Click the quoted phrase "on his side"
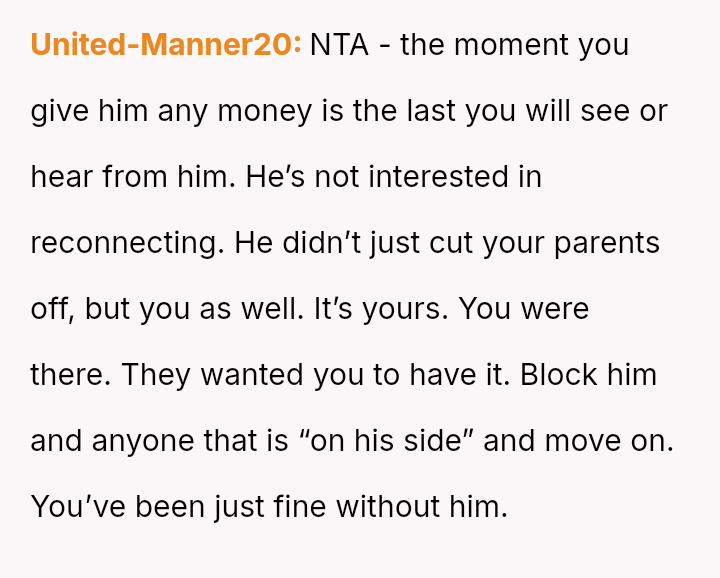This screenshot has height=578, width=720. click(x=392, y=441)
